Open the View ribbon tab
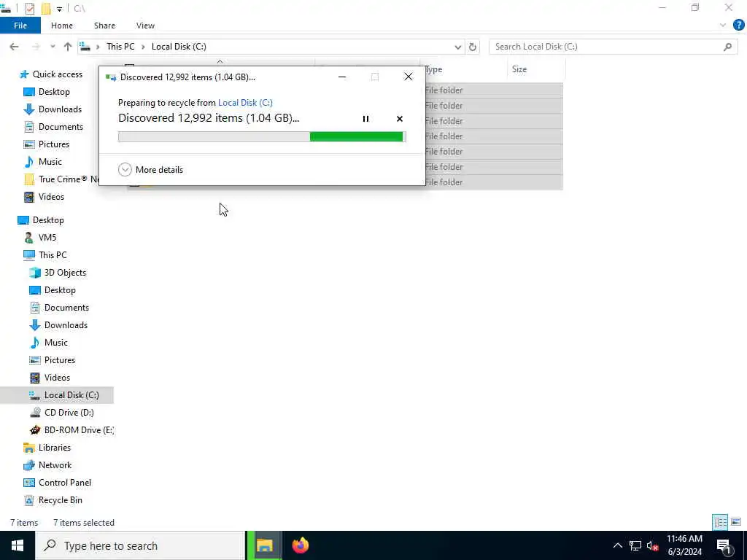The image size is (747, 560). [x=145, y=26]
